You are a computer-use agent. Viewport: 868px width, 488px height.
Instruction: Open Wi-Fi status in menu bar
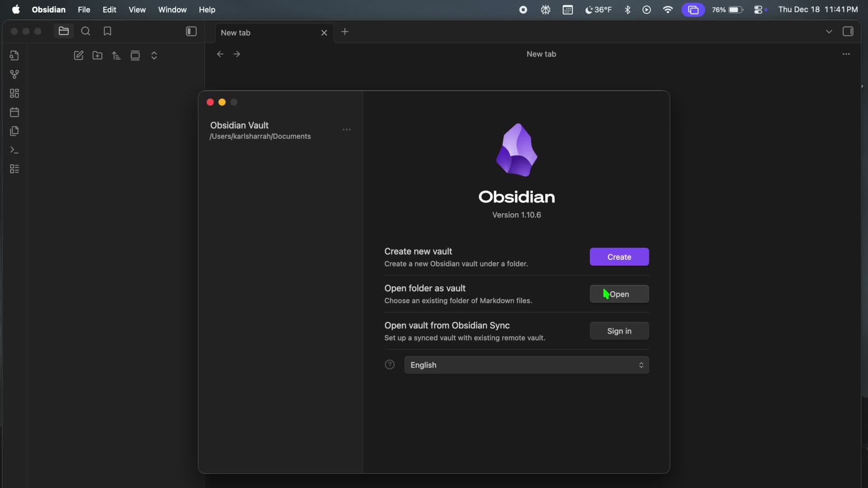pos(668,9)
